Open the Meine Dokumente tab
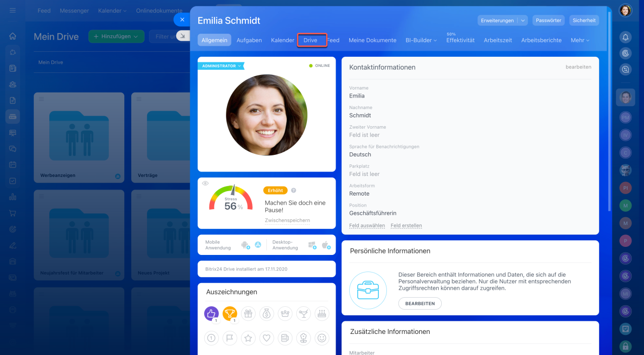This screenshot has width=644, height=355. point(372,40)
